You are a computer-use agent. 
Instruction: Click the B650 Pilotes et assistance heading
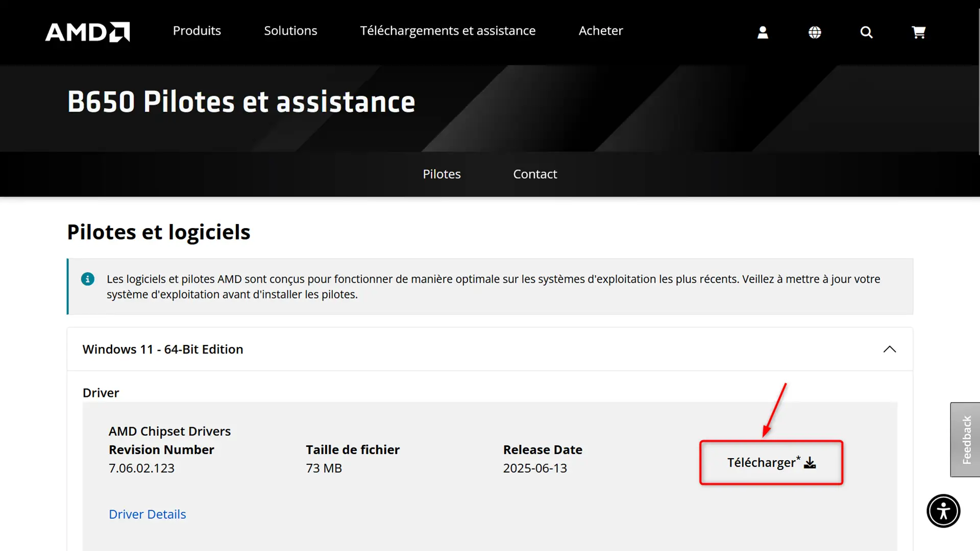[241, 102]
